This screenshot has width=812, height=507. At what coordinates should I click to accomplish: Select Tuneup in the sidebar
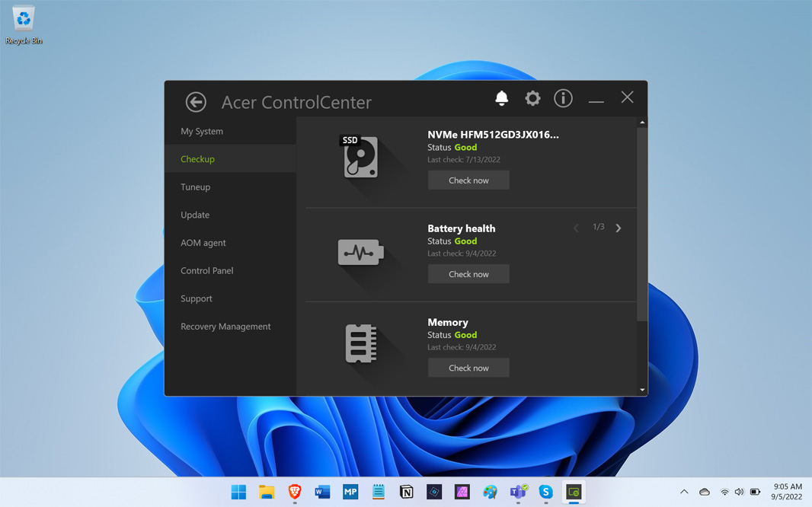point(196,187)
